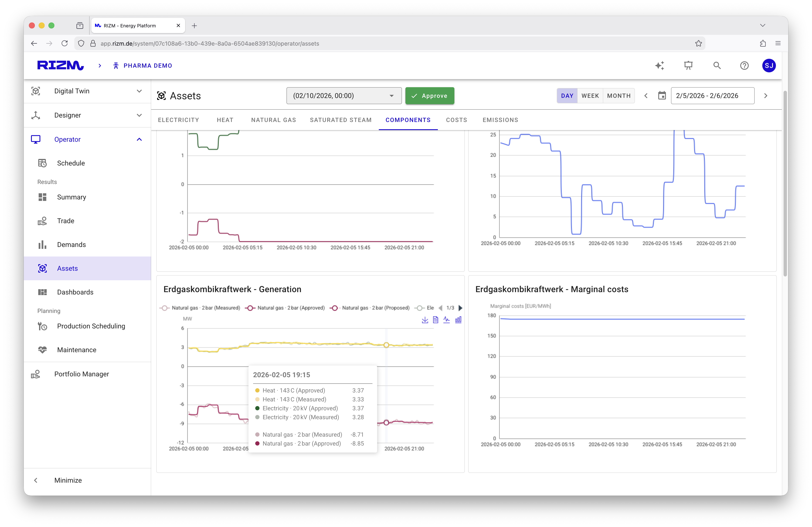This screenshot has width=812, height=527.
Task: Open the browser extensions icon
Action: [x=763, y=43]
